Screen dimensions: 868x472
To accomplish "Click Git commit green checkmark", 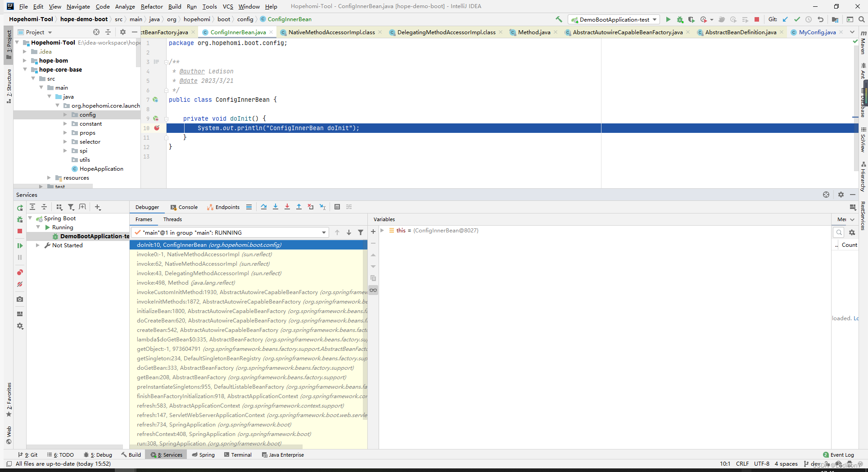I will click(797, 19).
